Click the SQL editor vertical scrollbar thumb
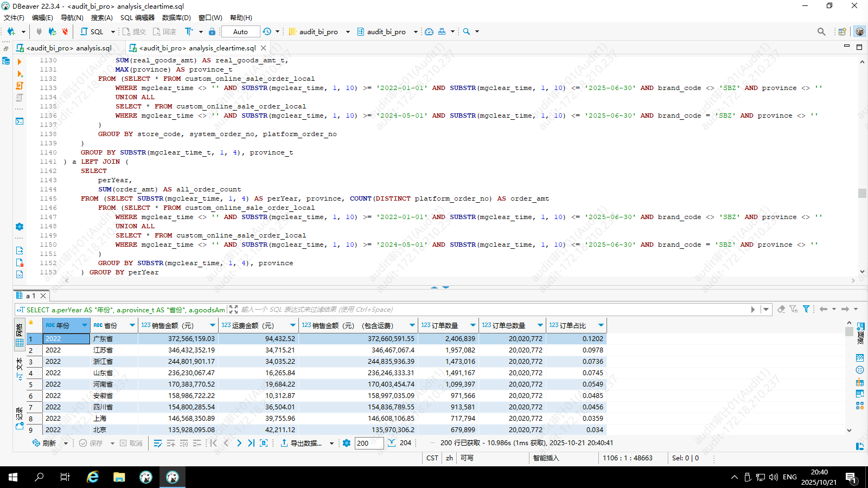The width and height of the screenshot is (868, 488). [862, 193]
